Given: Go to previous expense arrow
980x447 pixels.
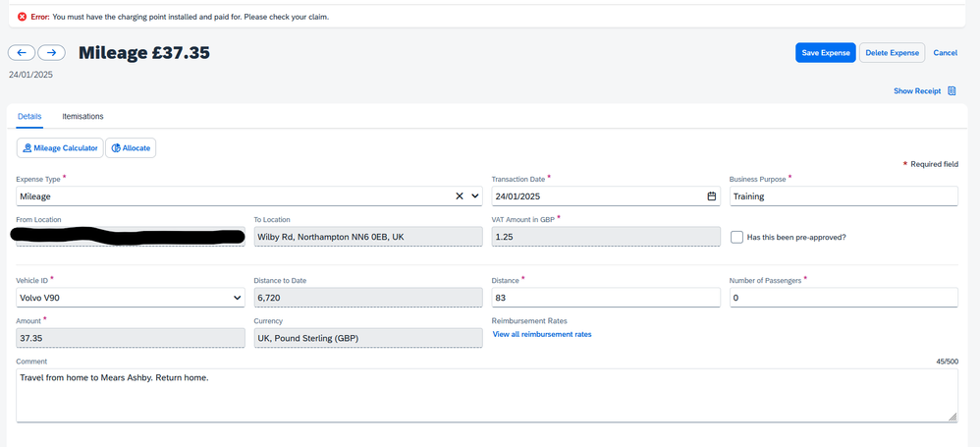Looking at the screenshot, I should click(x=22, y=53).
